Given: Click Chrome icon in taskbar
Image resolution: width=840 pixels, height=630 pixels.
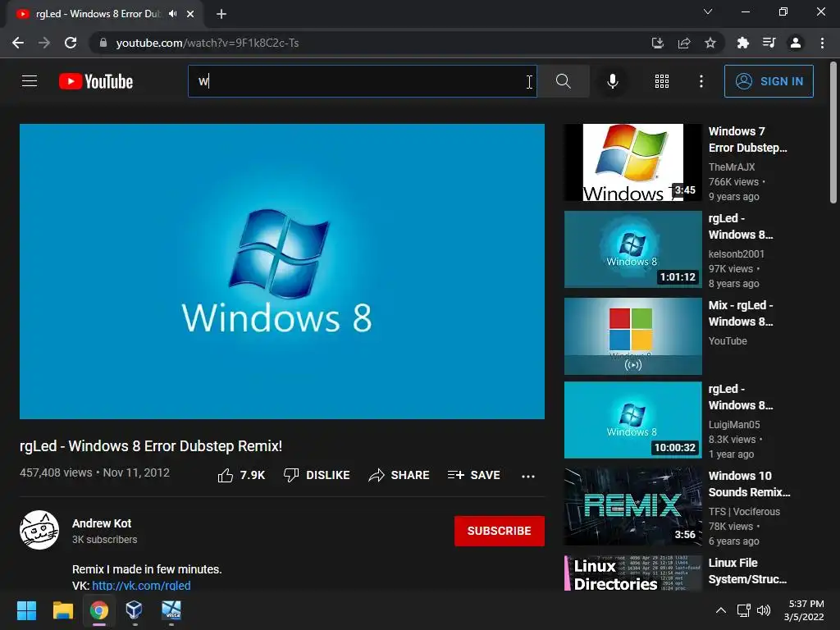Looking at the screenshot, I should (99, 610).
